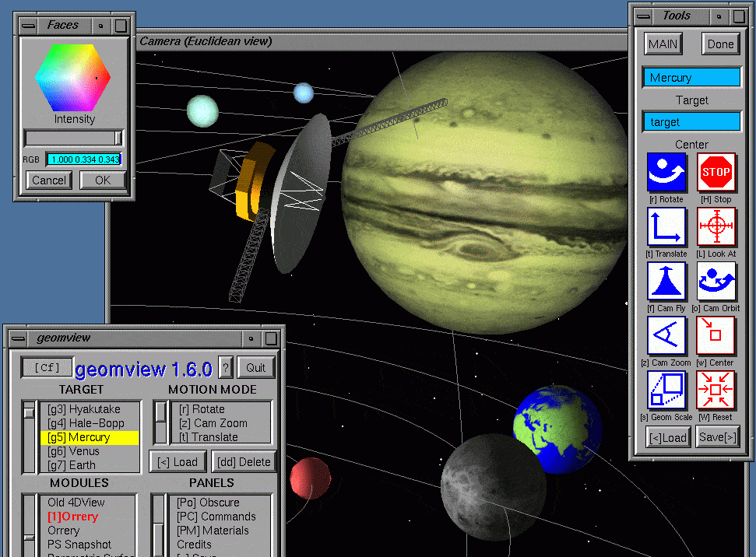Select the Rotate icon in Tools panel
756x557 pixels.
point(666,172)
